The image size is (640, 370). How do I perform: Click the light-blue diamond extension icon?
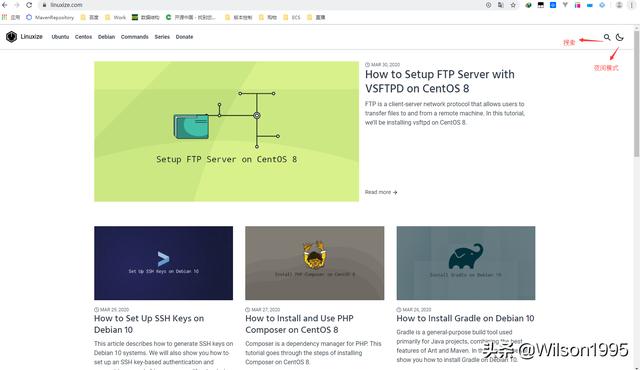602,5
